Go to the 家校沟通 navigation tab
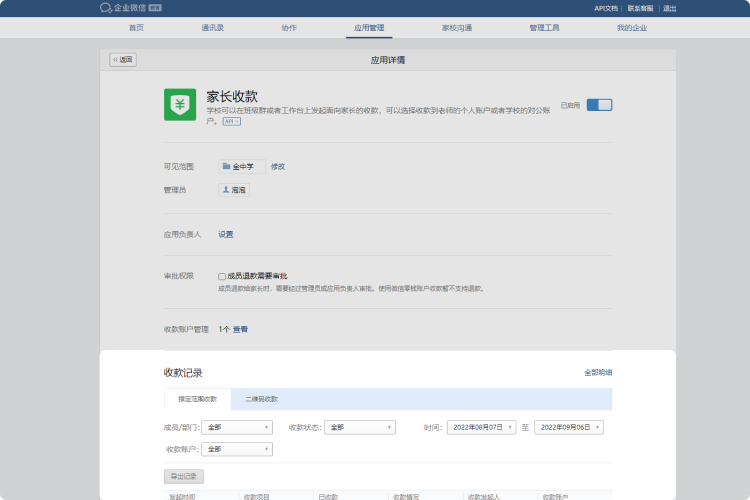Viewport: 750px width, 500px height. (457, 28)
